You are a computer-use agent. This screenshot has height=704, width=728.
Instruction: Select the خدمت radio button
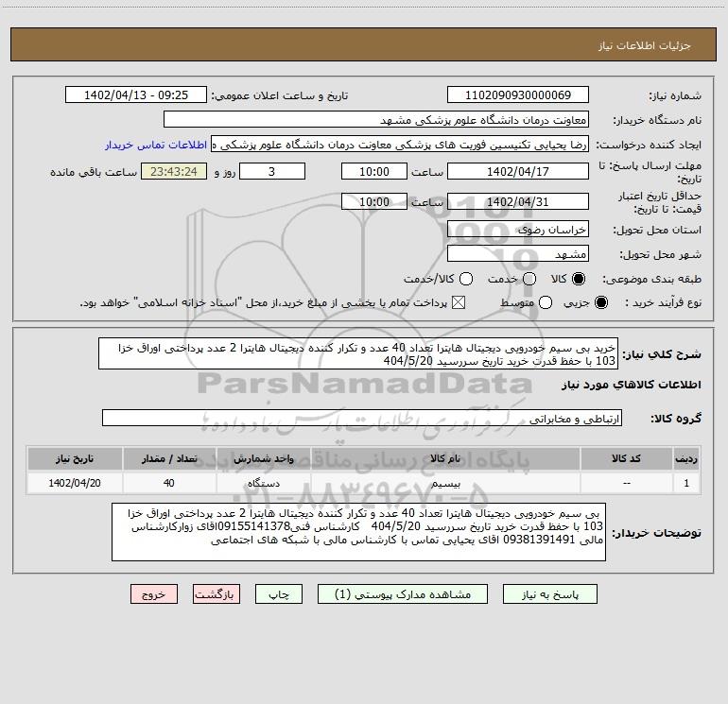click(x=529, y=279)
